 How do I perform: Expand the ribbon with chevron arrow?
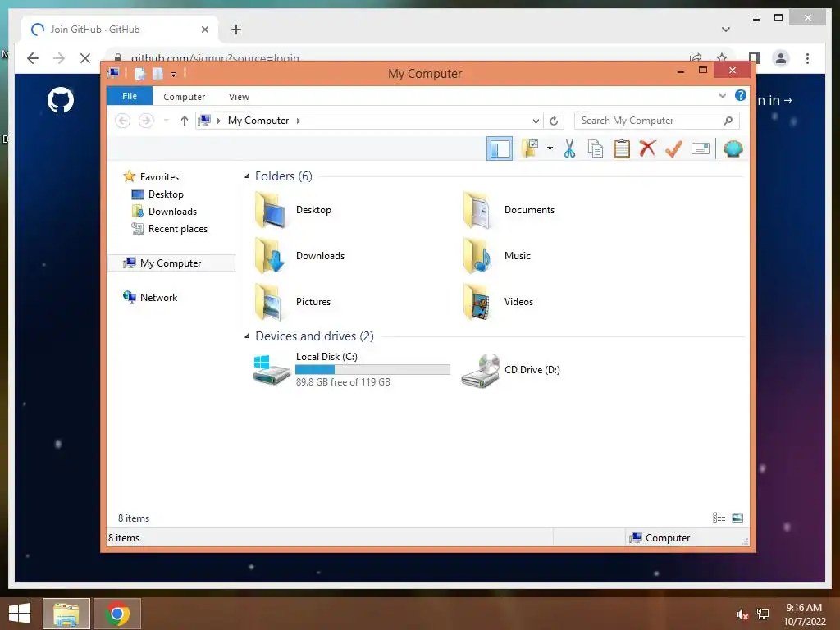point(722,96)
